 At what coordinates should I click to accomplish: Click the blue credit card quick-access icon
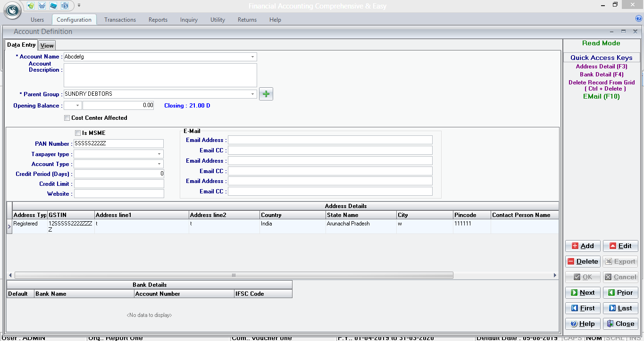[x=54, y=6]
